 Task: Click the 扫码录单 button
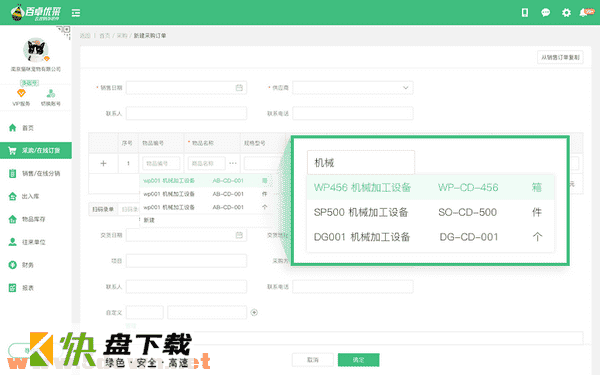click(x=103, y=209)
